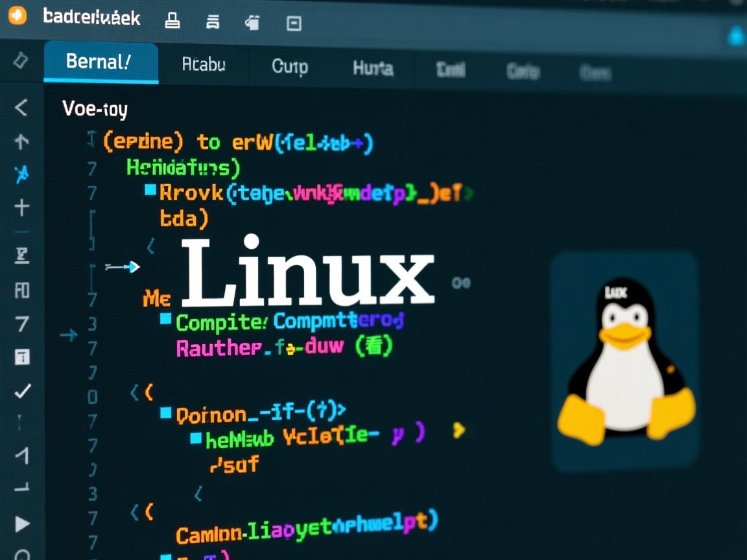The height and width of the screenshot is (560, 747).
Task: Toggle the boxed minus icon in top toolbar
Action: (x=295, y=23)
